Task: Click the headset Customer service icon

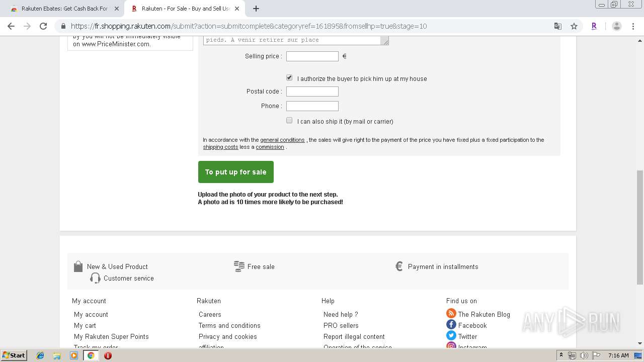Action: point(95,278)
